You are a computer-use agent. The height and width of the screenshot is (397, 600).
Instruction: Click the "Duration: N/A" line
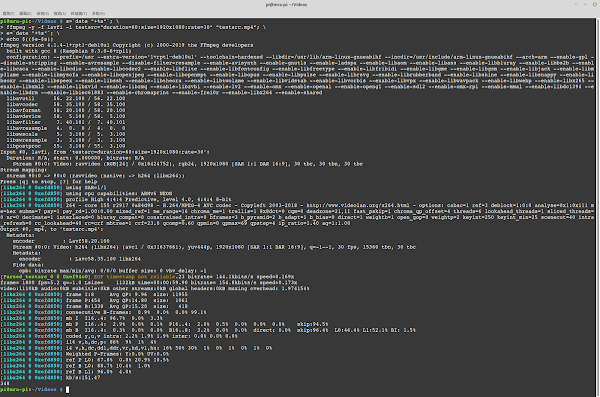click(75, 158)
